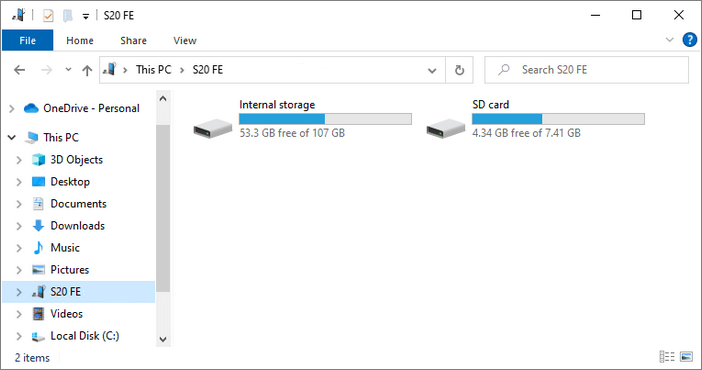Image resolution: width=702 pixels, height=370 pixels.
Task: Click the OneDrive cloud icon
Action: coord(31,108)
